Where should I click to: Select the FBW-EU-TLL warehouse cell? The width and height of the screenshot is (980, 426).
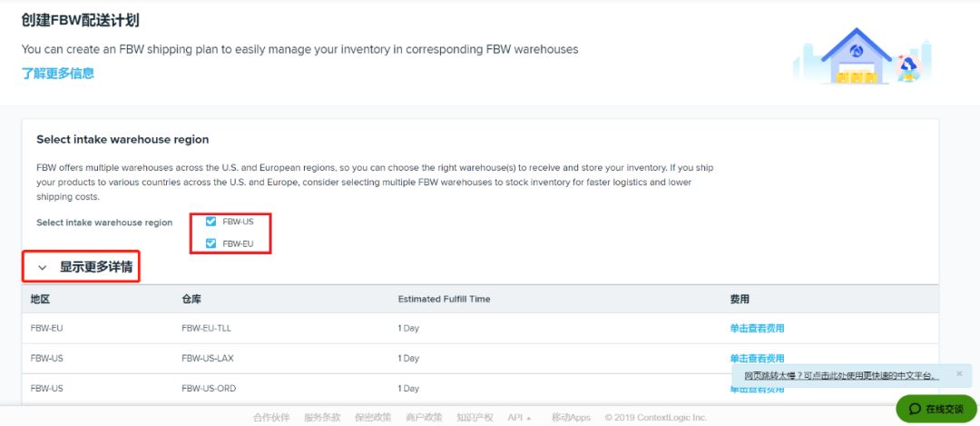click(x=206, y=329)
